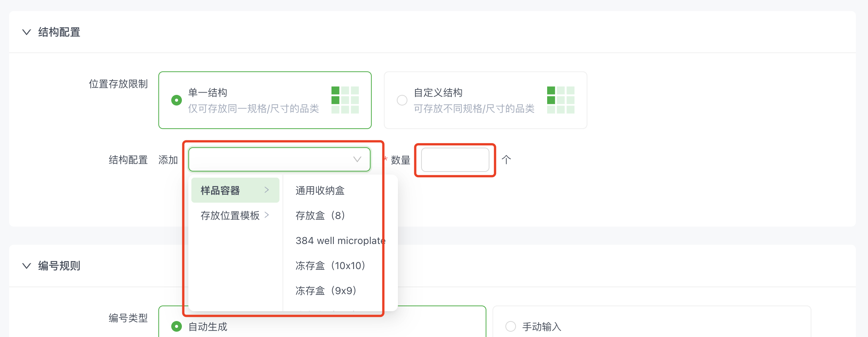The height and width of the screenshot is (337, 868).
Task: Choose 冻存盒（10x10）from the list
Action: (x=330, y=265)
